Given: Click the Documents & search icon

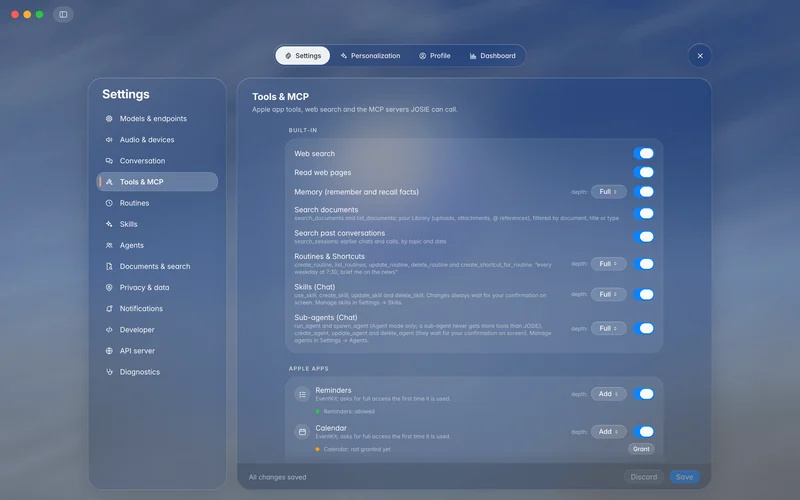Looking at the screenshot, I should coord(109,266).
